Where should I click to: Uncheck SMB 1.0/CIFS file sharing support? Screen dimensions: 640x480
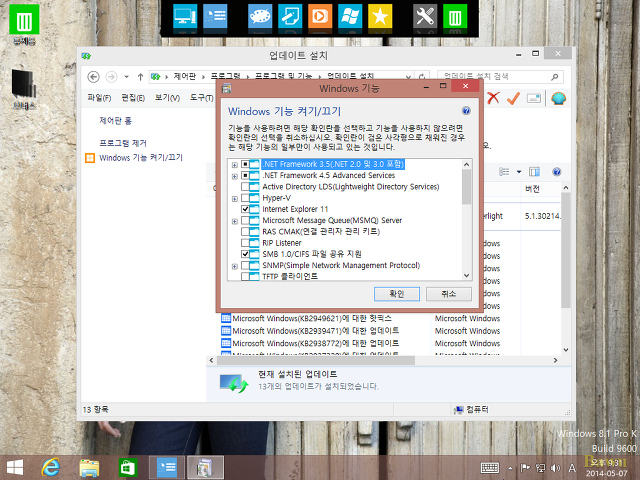pyautogui.click(x=245, y=254)
